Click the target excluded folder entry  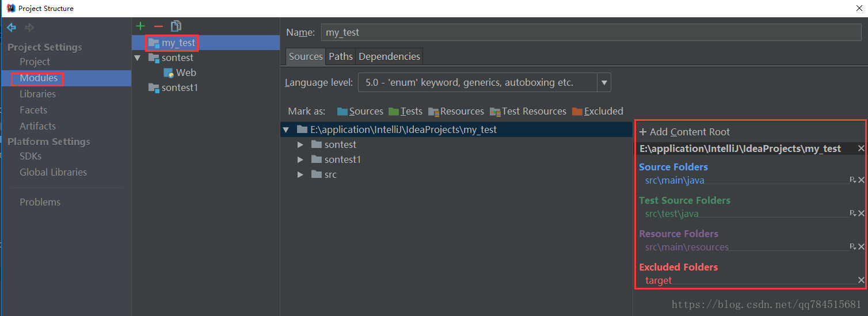[x=658, y=280]
